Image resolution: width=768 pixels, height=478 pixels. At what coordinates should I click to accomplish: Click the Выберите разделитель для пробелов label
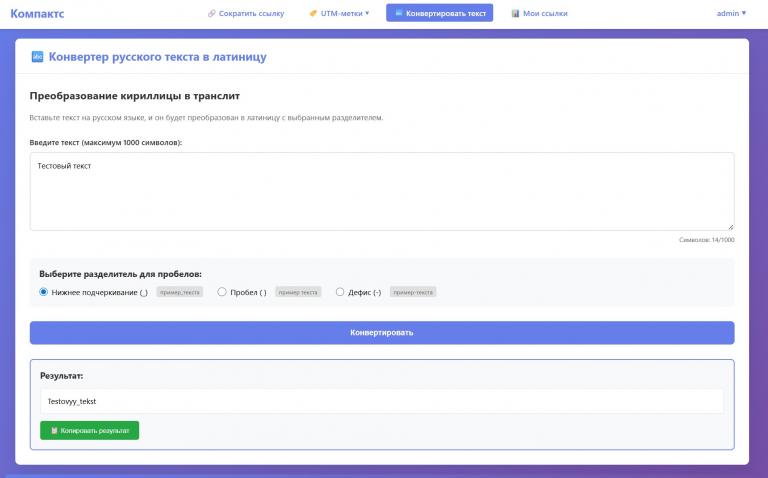coord(120,274)
